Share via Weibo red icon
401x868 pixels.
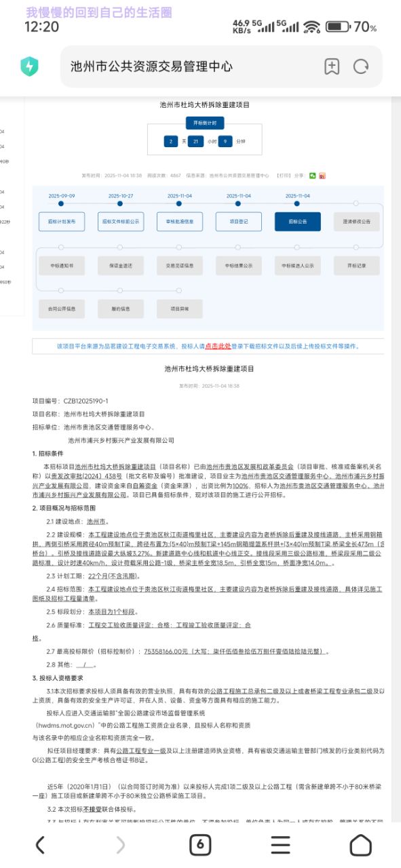tap(322, 176)
